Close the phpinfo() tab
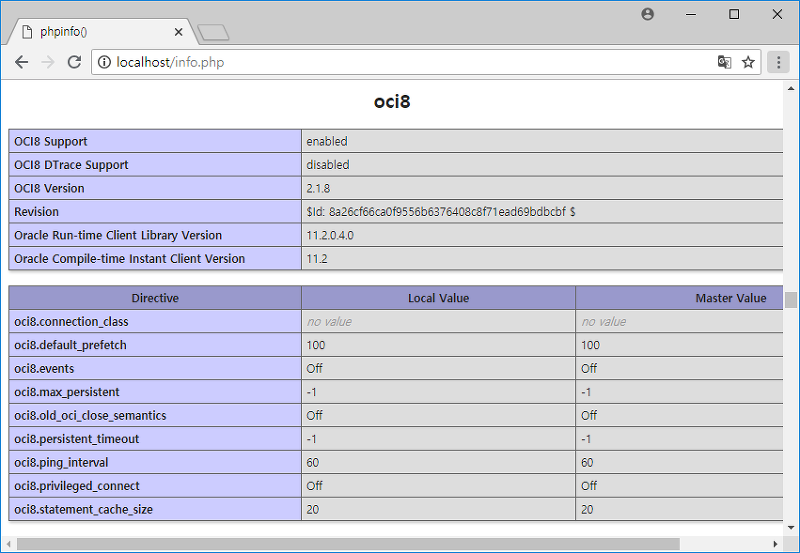800x553 pixels. [178, 32]
